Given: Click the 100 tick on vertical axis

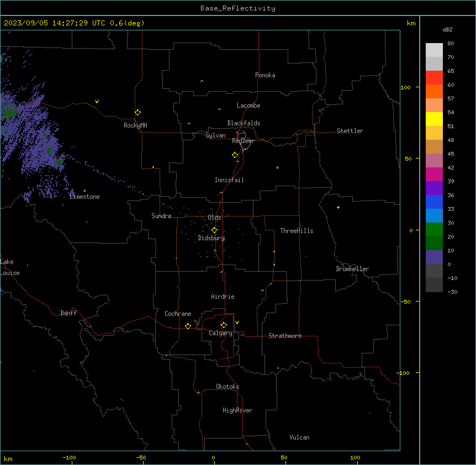Looking at the screenshot, I should [405, 87].
